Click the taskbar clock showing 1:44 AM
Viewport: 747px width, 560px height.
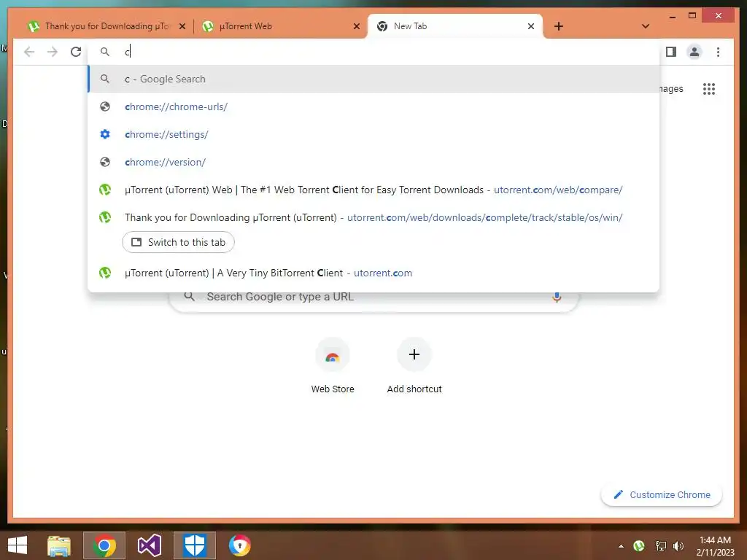(715, 545)
